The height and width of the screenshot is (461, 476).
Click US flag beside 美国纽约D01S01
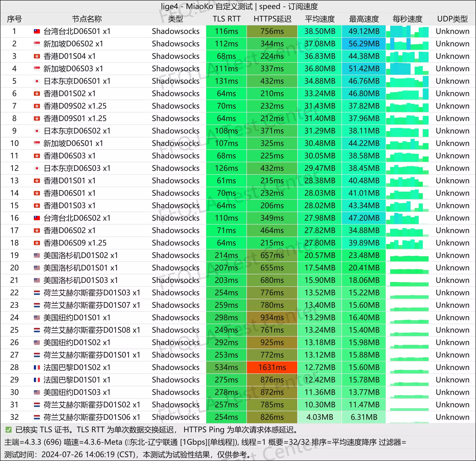(37, 318)
